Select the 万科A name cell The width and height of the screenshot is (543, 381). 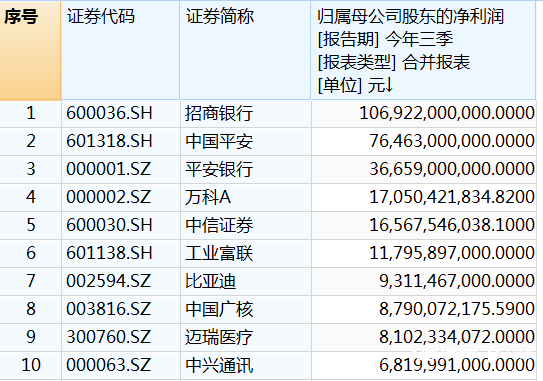click(x=246, y=197)
